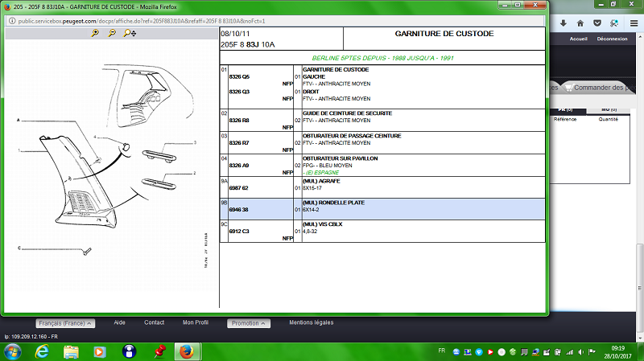This screenshot has width=644, height=361.
Task: Click the zoom-in magnifier above the diagram
Action: [95, 33]
